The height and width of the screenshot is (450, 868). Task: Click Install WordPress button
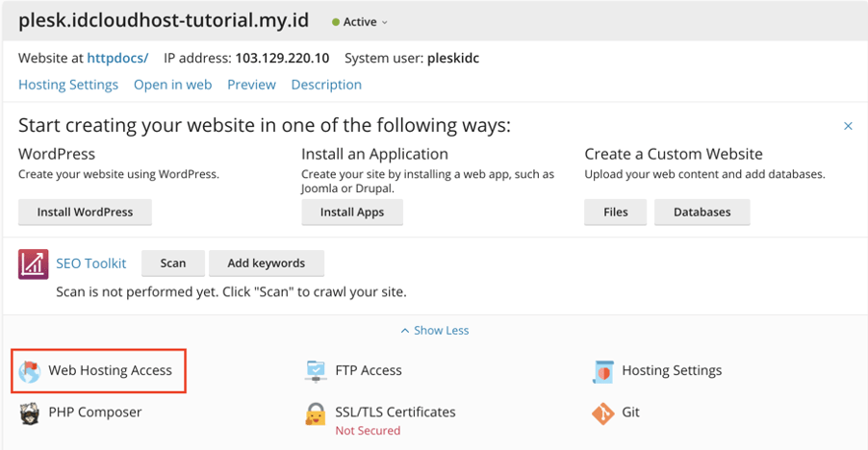(85, 212)
